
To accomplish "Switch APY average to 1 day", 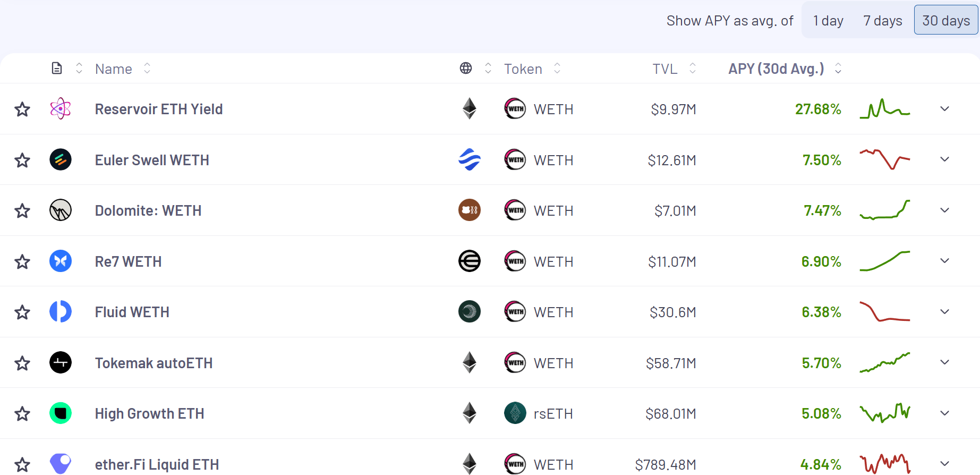I will (x=828, y=21).
